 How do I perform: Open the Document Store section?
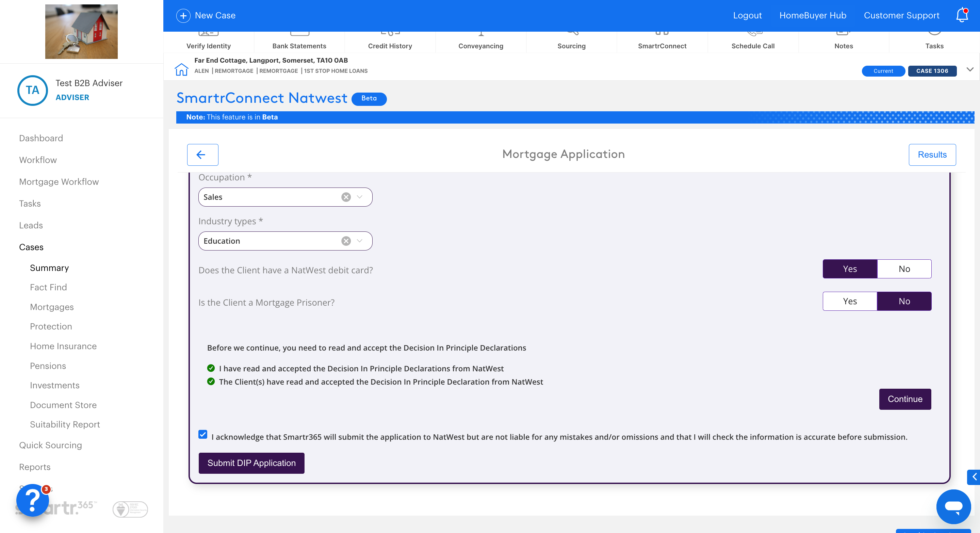coord(63,405)
